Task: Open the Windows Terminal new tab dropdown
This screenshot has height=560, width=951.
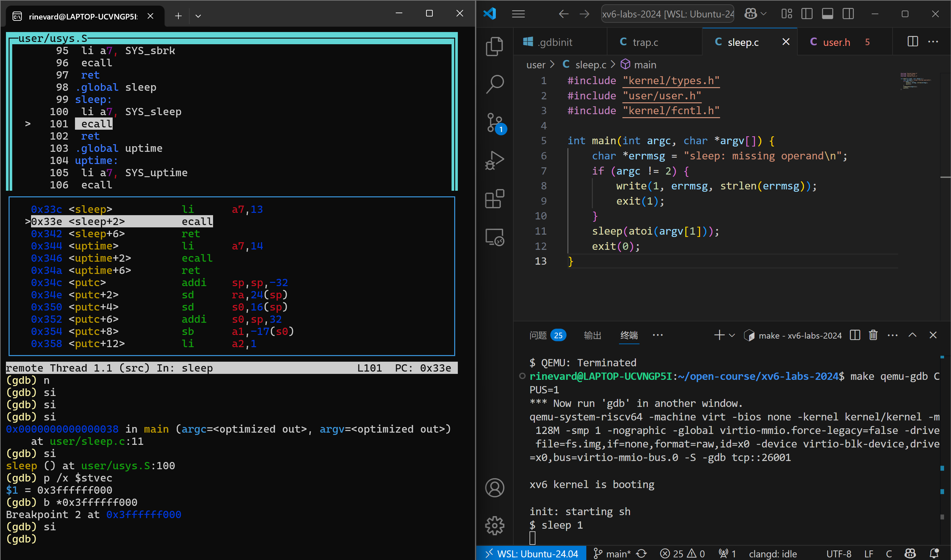Action: (x=198, y=16)
